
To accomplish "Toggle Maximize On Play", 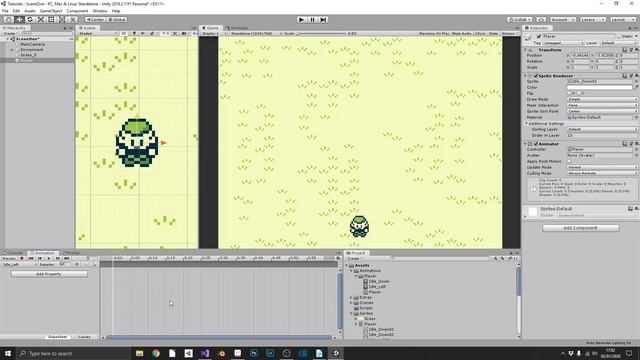I will [433, 33].
